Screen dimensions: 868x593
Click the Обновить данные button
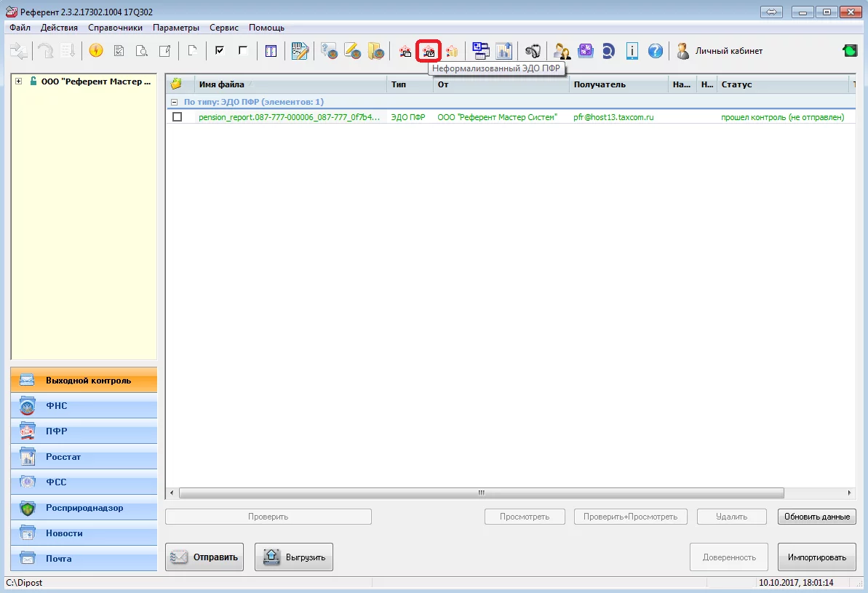click(x=817, y=517)
